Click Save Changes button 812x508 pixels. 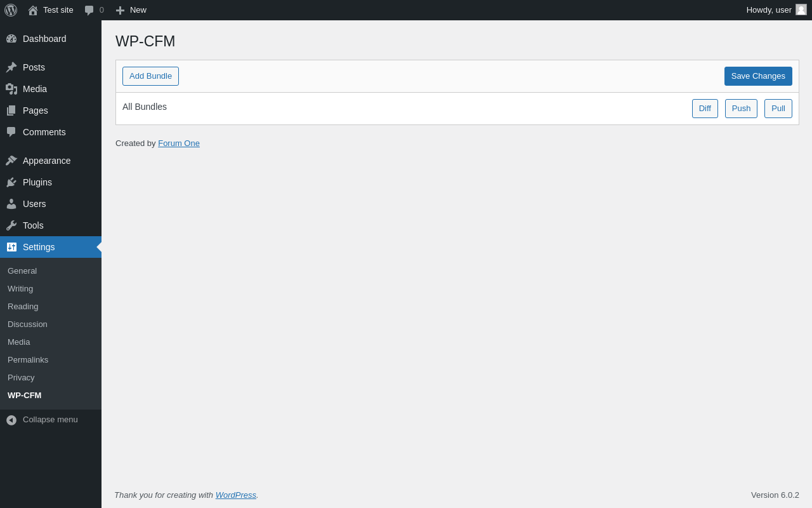click(x=758, y=76)
